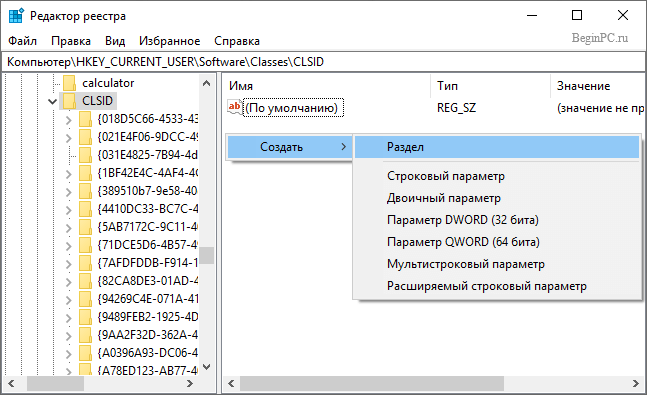Expand the {94269C4E-071A-41 key

(x=68, y=300)
